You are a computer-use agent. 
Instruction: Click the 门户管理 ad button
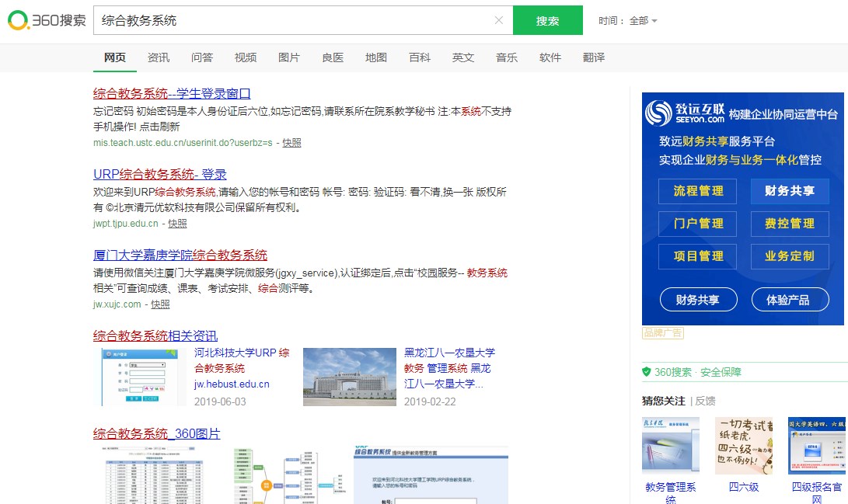click(698, 224)
